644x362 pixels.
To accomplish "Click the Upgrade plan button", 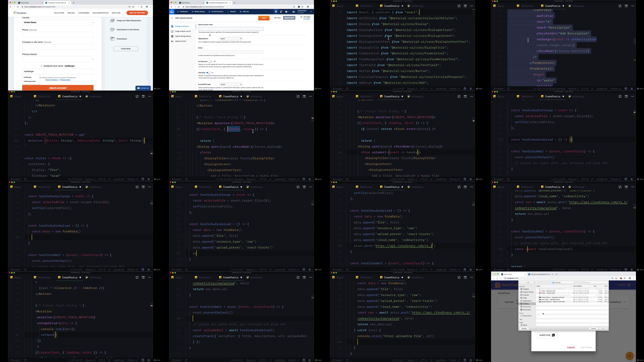I will [x=289, y=18].
